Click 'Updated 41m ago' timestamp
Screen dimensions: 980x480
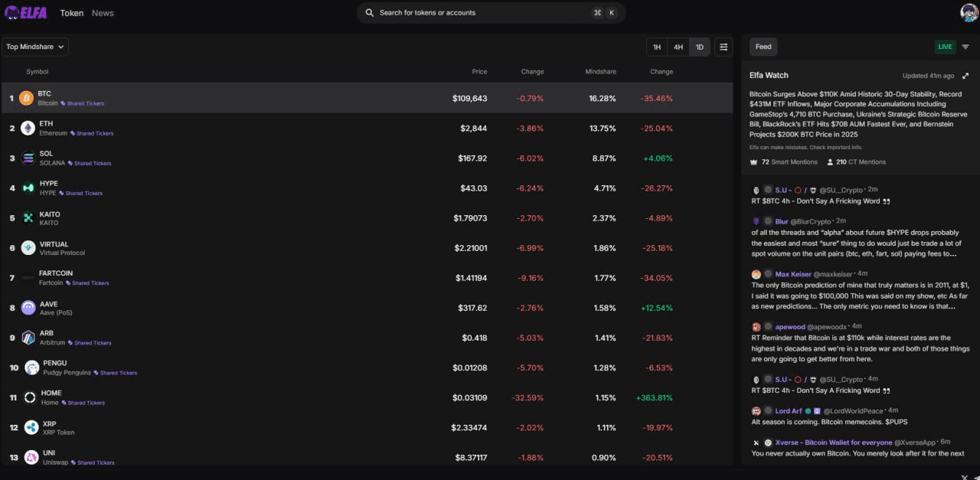click(x=928, y=76)
